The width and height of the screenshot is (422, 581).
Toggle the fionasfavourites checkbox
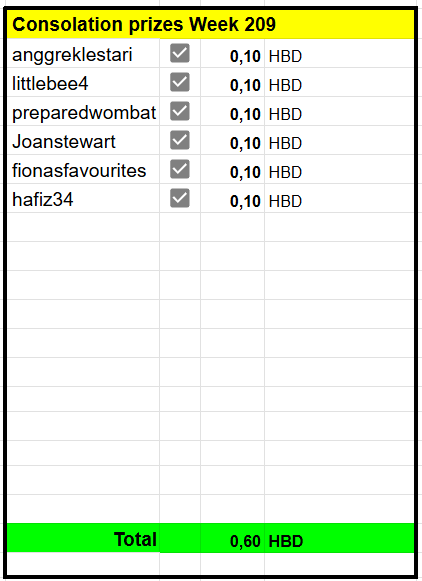(x=180, y=169)
